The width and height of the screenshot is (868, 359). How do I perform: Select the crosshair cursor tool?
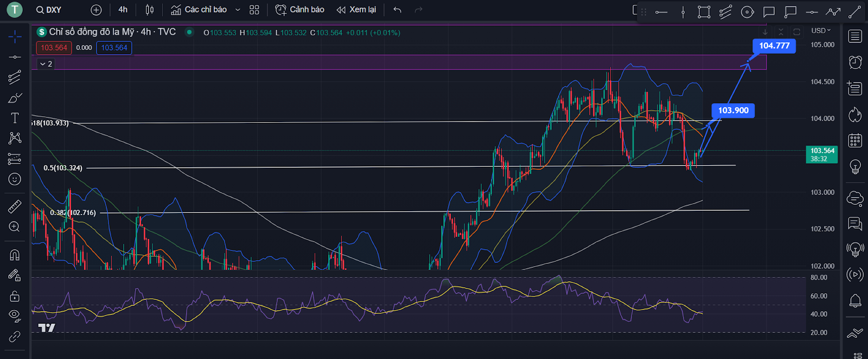[x=15, y=36]
